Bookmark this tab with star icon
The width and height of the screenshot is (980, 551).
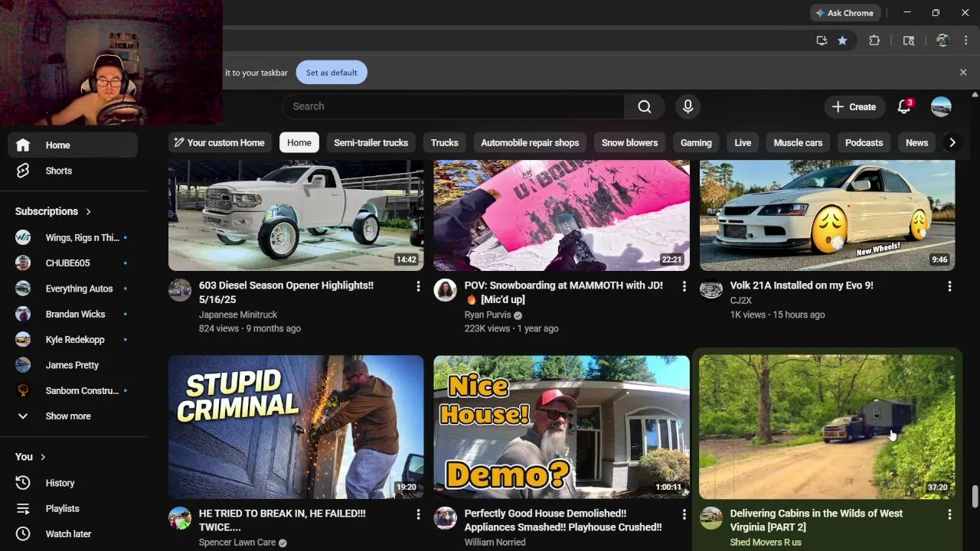842,41
